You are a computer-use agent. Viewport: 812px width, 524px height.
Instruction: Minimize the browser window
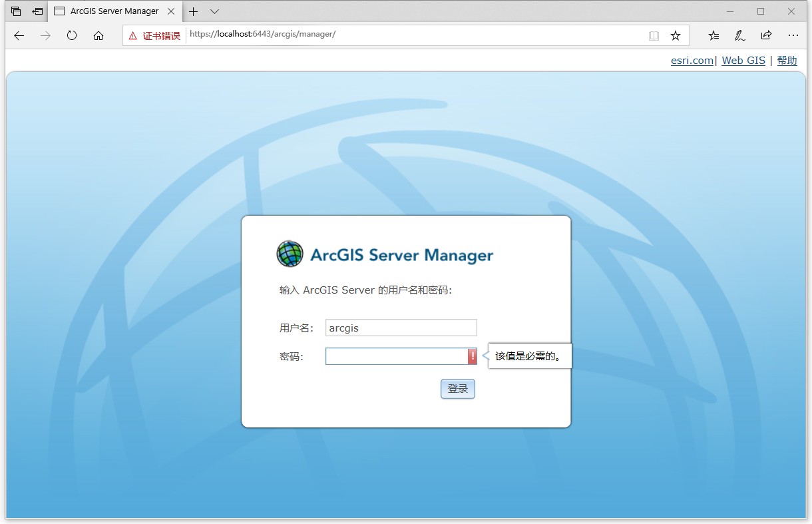pyautogui.click(x=730, y=11)
